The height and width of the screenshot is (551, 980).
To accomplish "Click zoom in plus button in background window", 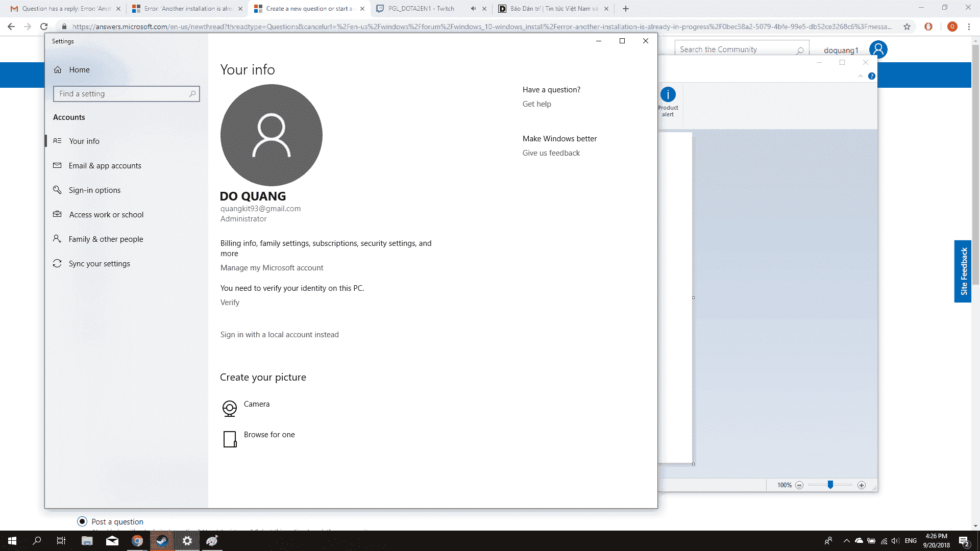I will pos(862,485).
